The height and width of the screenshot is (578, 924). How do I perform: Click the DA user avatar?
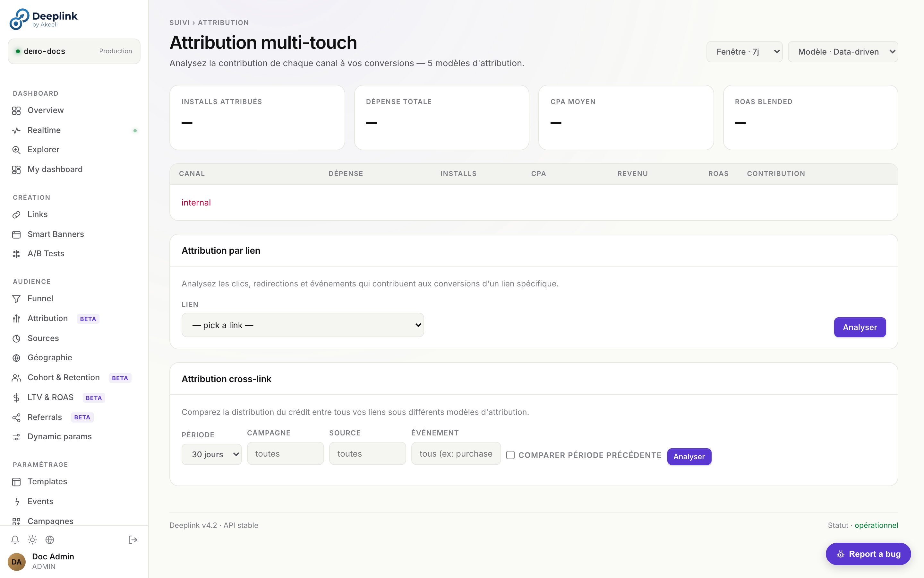pyautogui.click(x=17, y=562)
